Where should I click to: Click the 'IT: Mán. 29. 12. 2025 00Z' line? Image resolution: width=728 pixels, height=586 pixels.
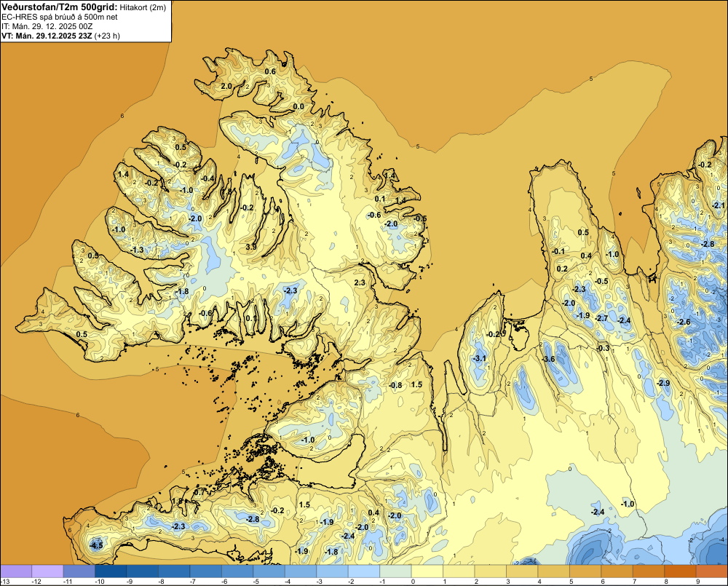click(x=47, y=26)
